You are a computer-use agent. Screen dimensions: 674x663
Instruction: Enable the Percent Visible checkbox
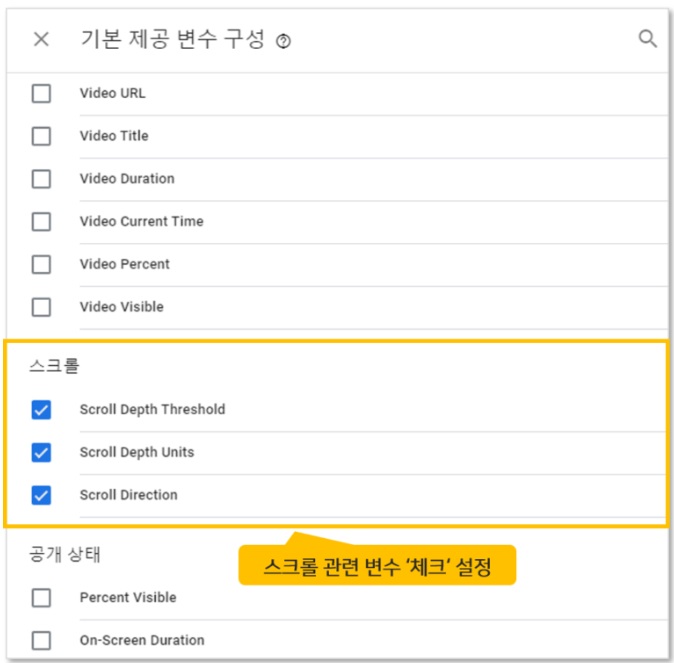[41, 598]
